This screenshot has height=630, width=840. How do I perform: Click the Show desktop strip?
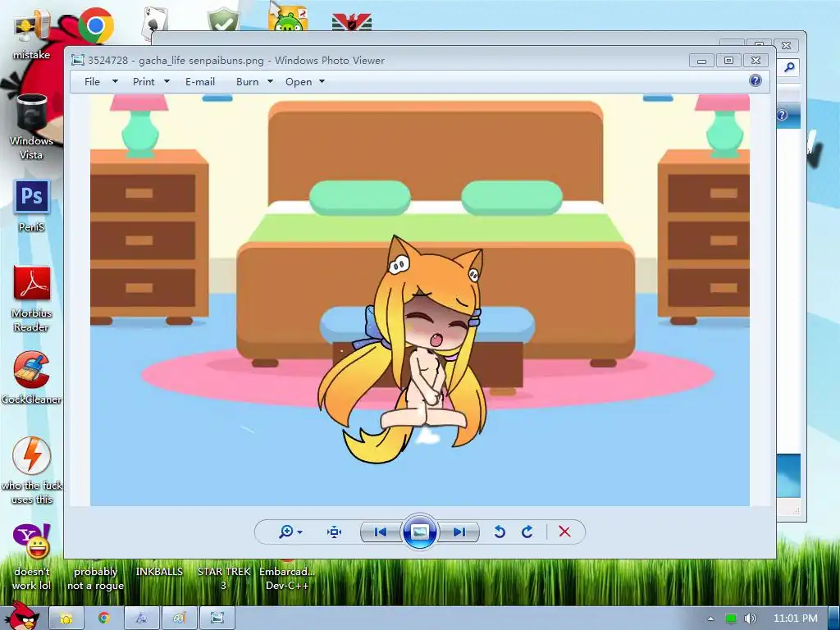tap(833, 619)
